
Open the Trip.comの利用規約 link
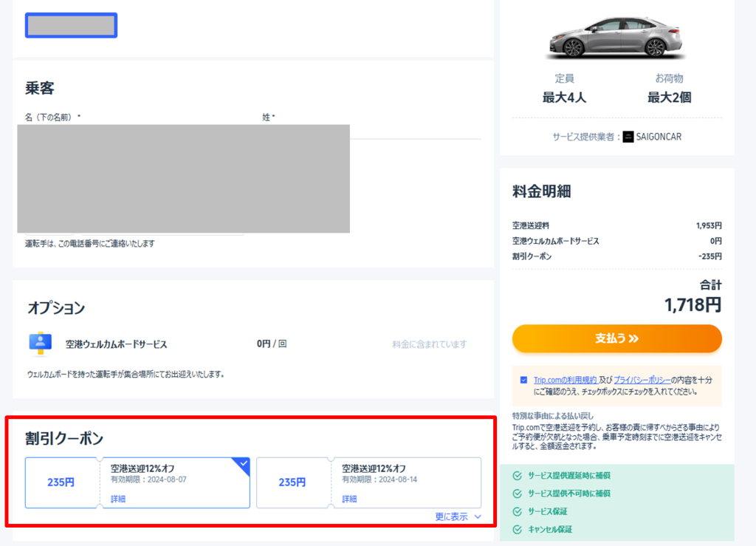[x=566, y=380]
